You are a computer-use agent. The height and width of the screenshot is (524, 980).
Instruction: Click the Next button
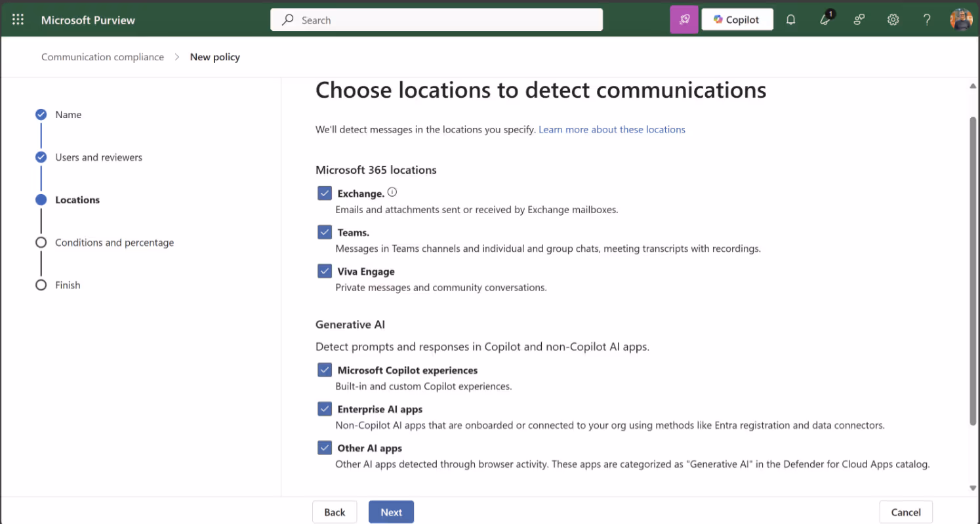pyautogui.click(x=391, y=512)
